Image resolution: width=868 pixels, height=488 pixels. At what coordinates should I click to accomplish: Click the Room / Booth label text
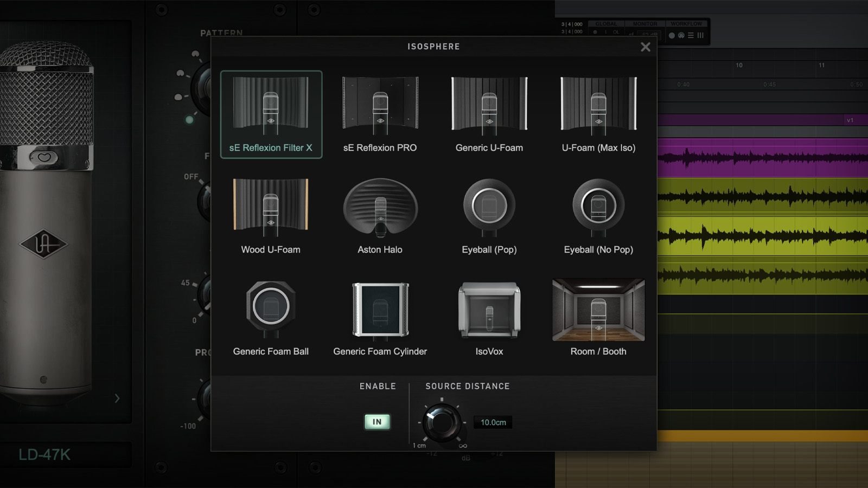click(598, 351)
